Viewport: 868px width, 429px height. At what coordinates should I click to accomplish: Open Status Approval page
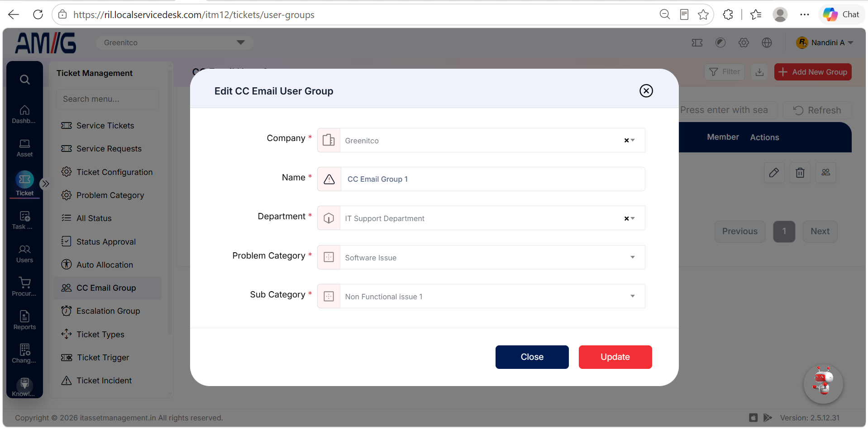pos(107,242)
